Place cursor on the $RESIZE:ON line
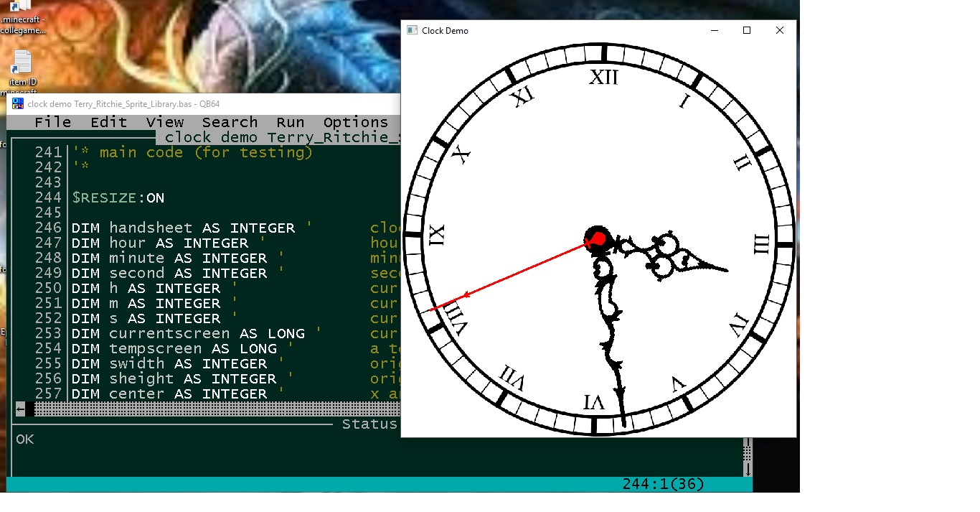The image size is (980, 512). tap(118, 198)
